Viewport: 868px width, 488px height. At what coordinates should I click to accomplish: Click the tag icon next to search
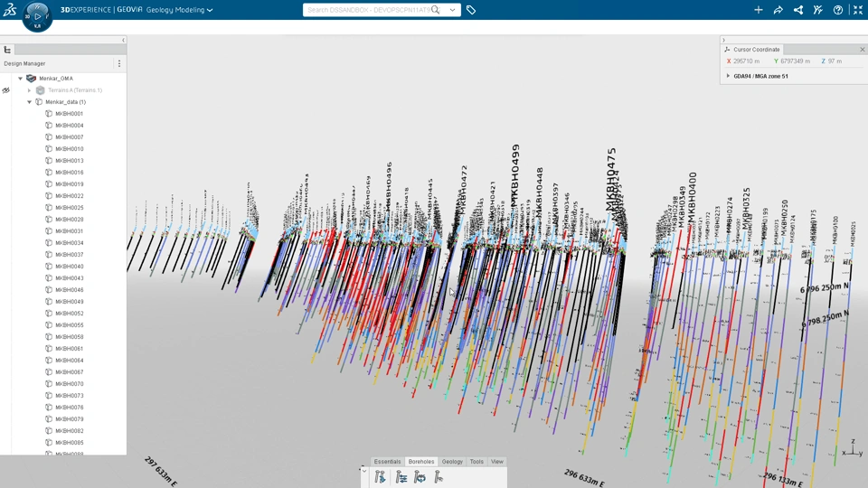(x=471, y=10)
